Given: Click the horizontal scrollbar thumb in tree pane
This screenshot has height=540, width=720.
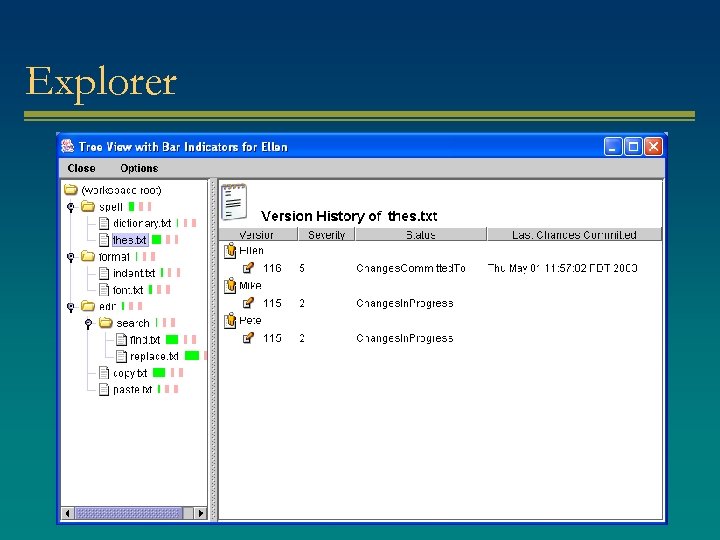Looking at the screenshot, I should (129, 513).
